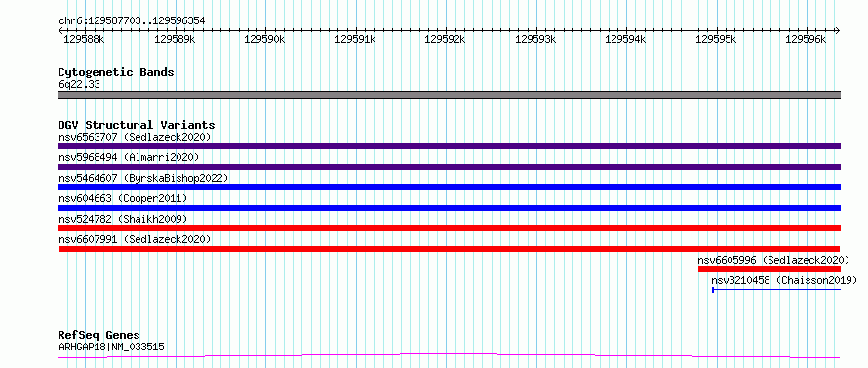868x368 pixels.
Task: Click the 129593k ruler position
Action: pos(535,39)
